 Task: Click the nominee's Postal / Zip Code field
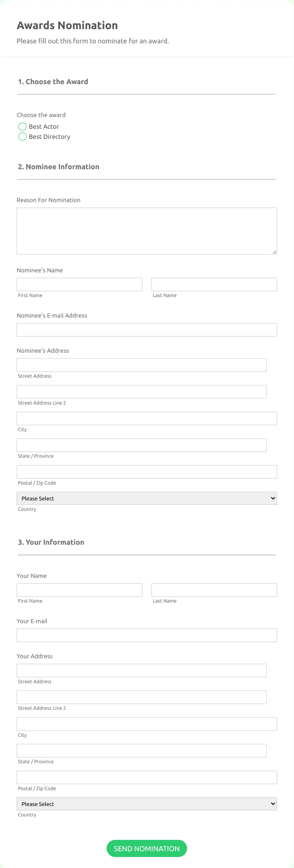146,472
